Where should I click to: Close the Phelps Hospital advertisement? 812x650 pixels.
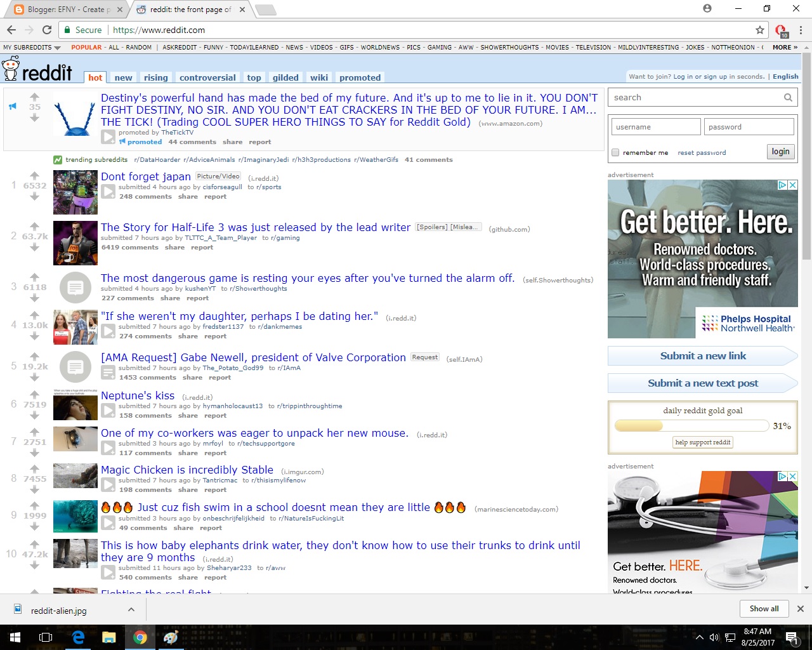(x=792, y=185)
